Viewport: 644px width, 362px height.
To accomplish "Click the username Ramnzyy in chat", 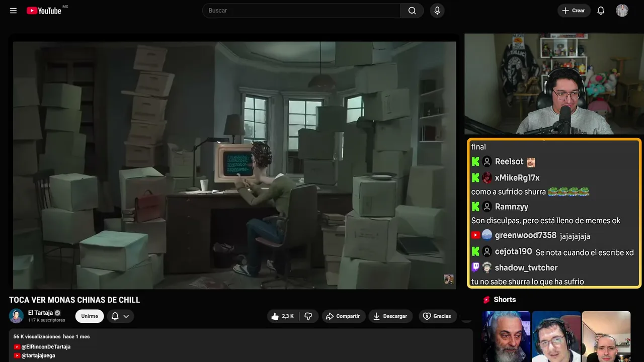I will pos(511,207).
